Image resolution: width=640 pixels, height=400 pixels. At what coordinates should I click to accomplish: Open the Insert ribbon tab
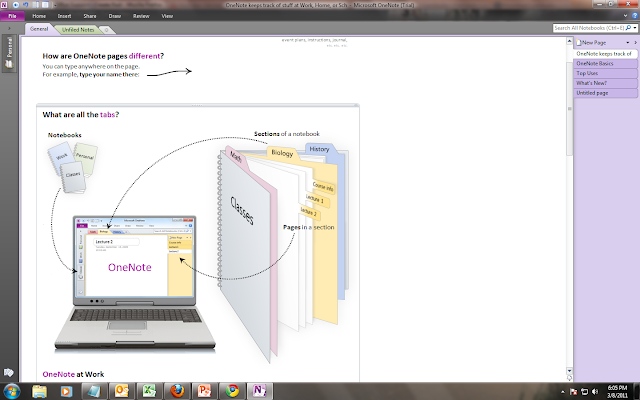[x=64, y=16]
